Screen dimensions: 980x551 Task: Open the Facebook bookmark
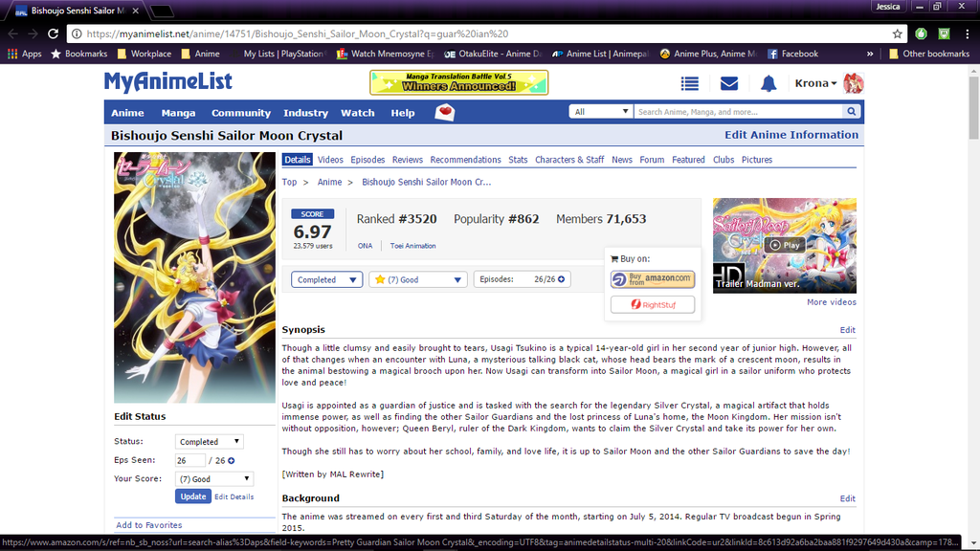tap(792, 54)
